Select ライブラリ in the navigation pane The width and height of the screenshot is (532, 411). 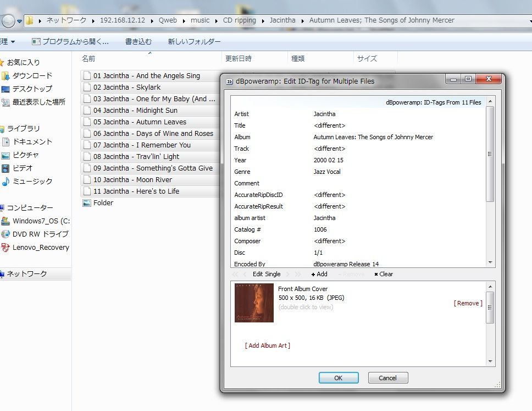point(23,128)
